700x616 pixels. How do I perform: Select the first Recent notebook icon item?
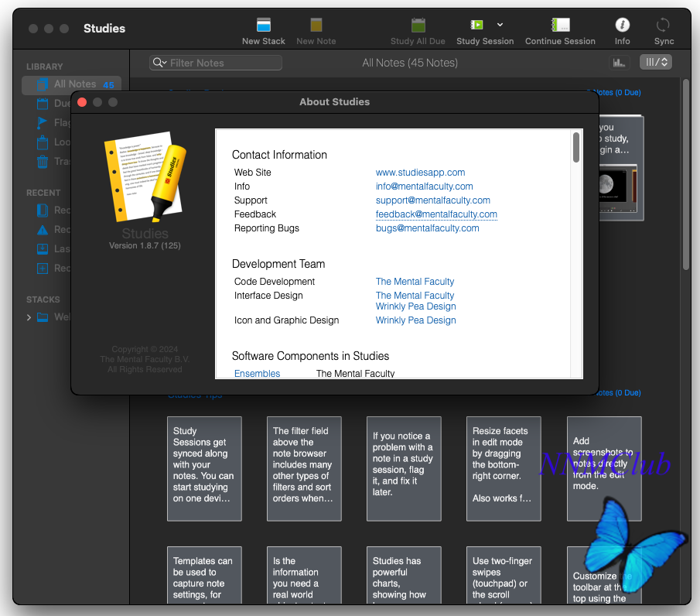coord(43,210)
